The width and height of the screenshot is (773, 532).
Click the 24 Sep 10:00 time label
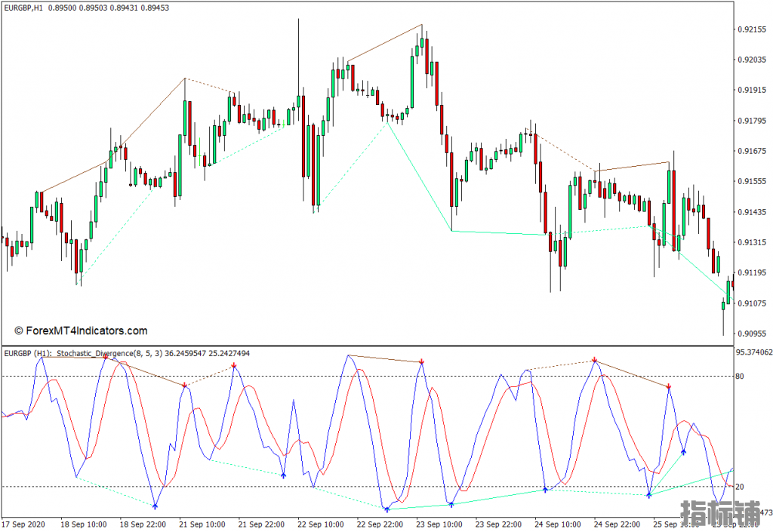point(558,524)
